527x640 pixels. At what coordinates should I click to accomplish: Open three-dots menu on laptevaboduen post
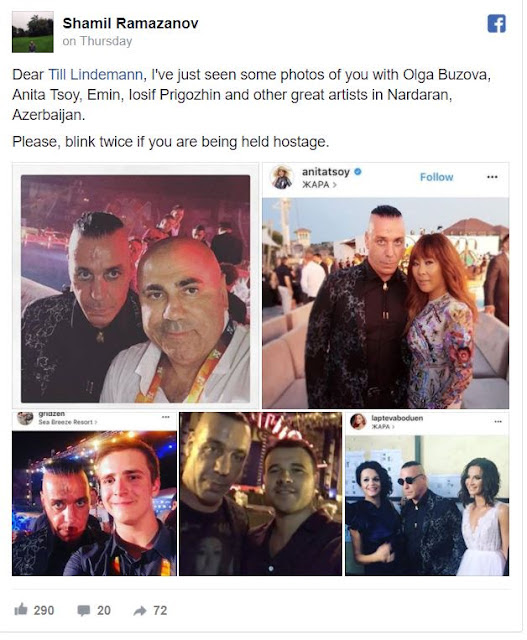pyautogui.click(x=498, y=421)
